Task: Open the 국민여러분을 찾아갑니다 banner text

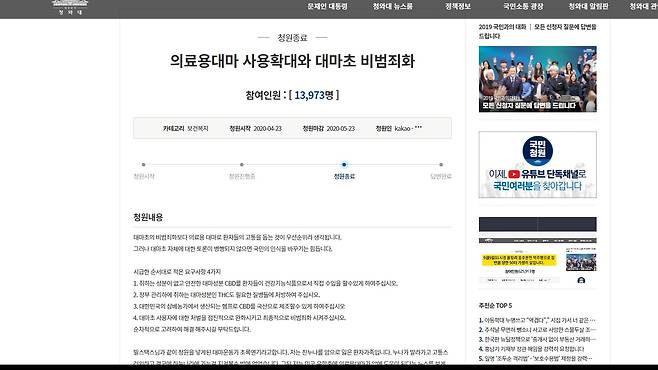Action: [538, 186]
